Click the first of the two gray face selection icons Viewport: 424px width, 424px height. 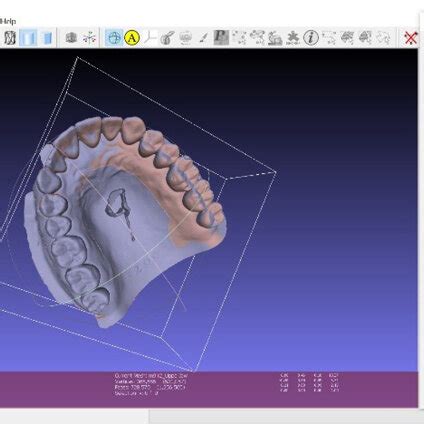[x=347, y=38]
